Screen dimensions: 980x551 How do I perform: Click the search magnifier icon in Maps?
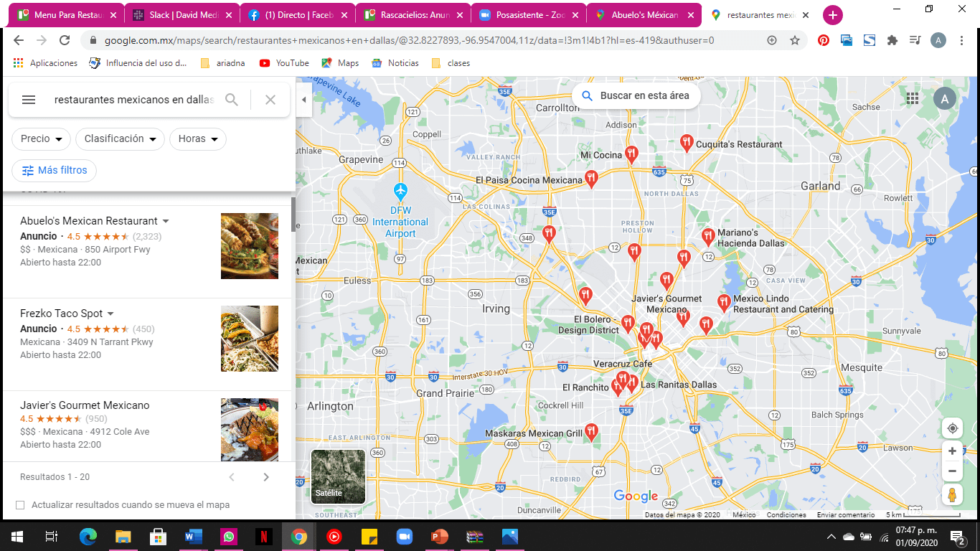pos(232,100)
